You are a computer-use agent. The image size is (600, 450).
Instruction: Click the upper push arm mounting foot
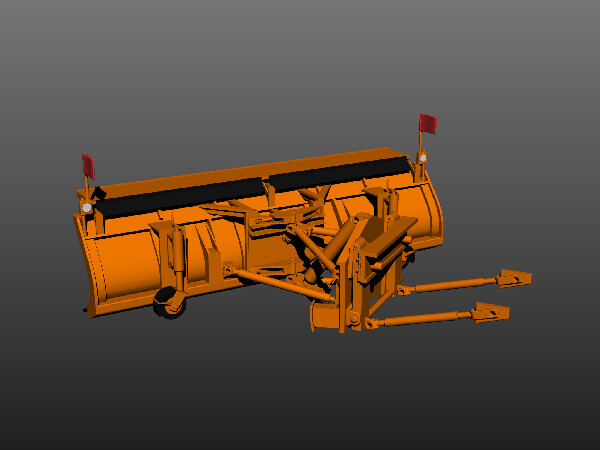coord(514,277)
